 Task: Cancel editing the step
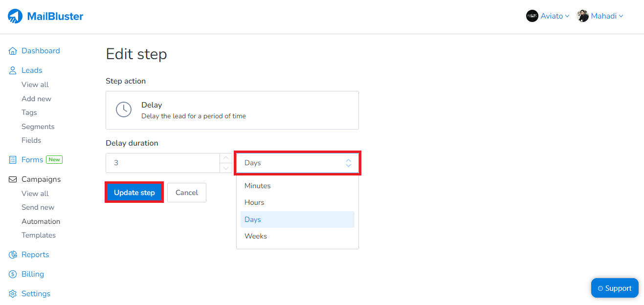(x=186, y=192)
